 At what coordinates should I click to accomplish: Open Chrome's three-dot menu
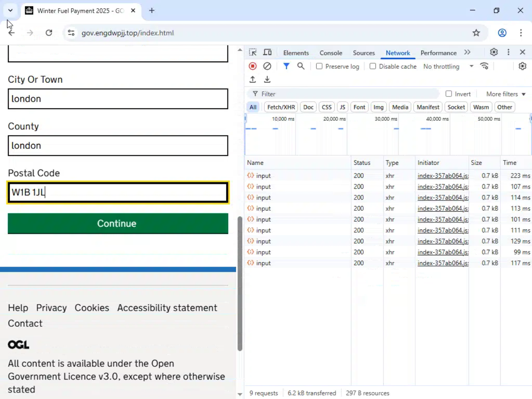[521, 33]
